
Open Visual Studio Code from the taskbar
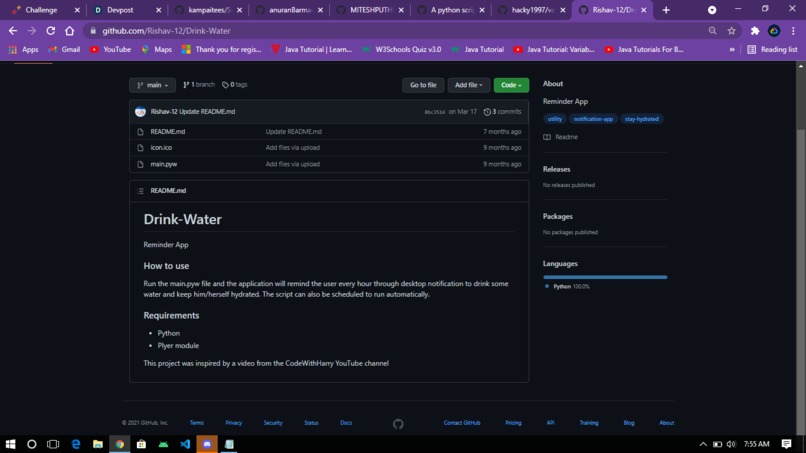point(185,444)
